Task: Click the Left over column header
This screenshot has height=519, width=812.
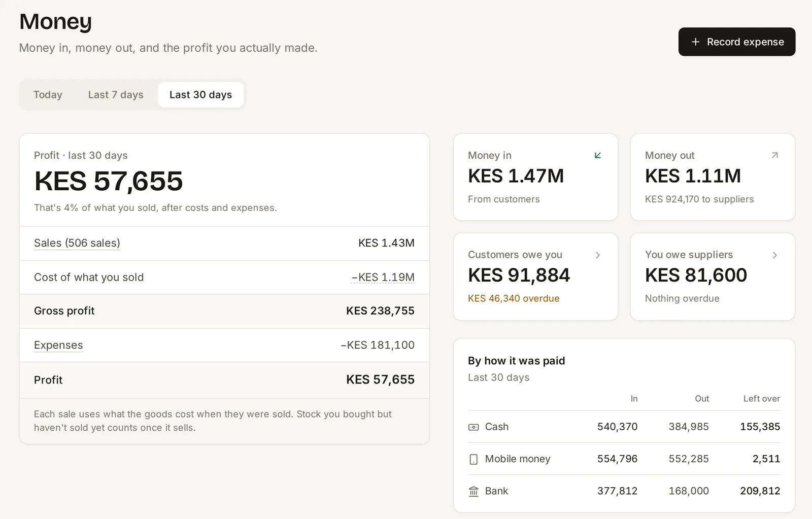Action: 762,399
